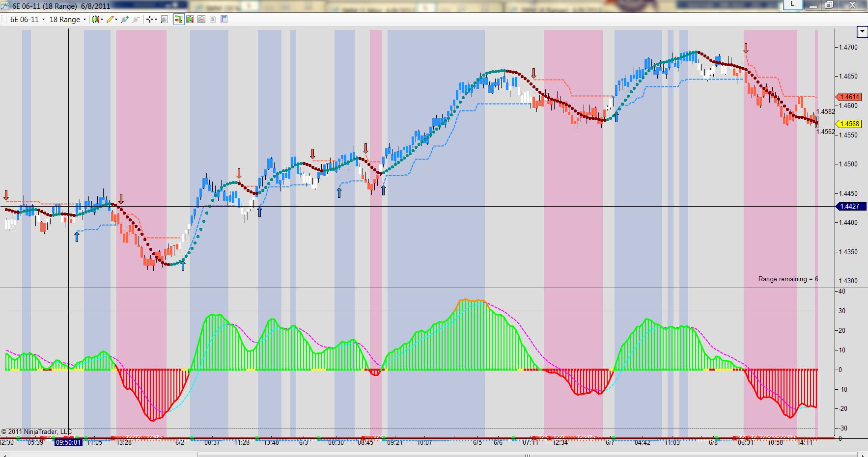The height and width of the screenshot is (457, 868).
Task: Click the greyed-out zoom out icon
Action: click(136, 20)
